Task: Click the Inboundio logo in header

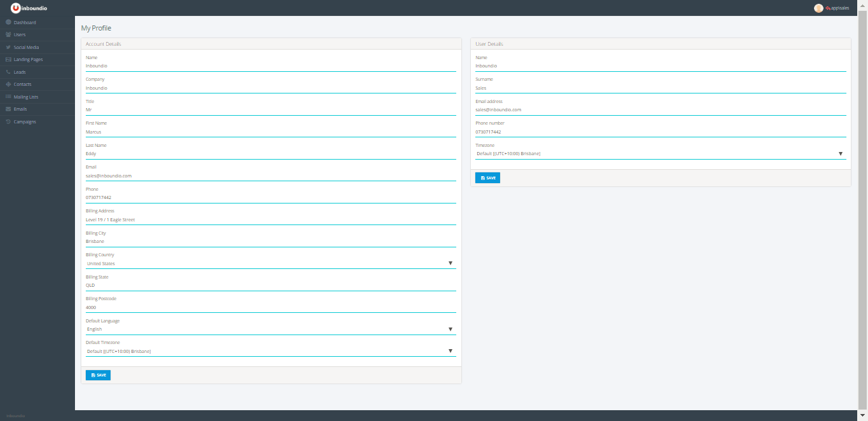Action: pos(29,8)
